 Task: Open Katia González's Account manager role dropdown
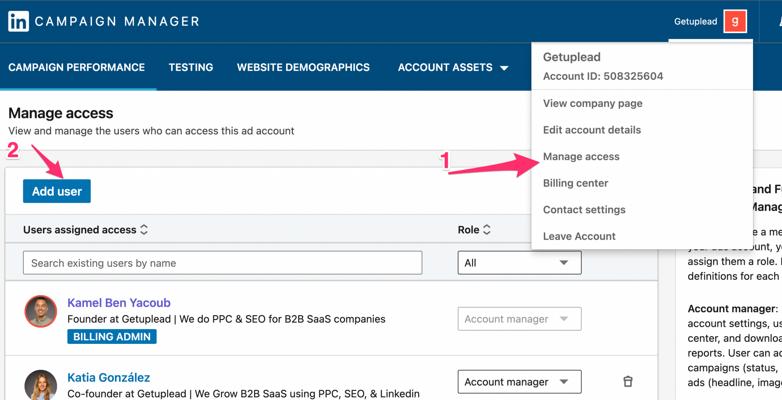(519, 382)
